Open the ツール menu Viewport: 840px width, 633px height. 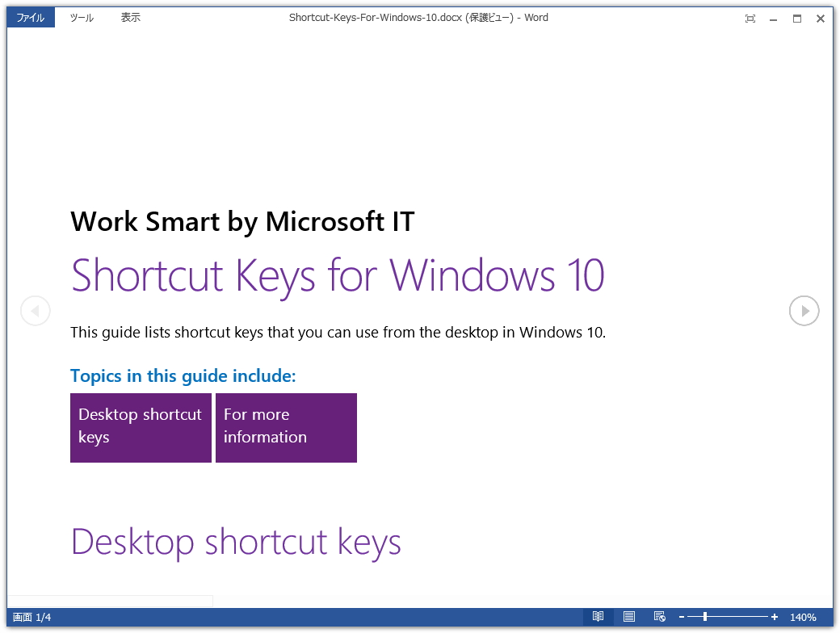(80, 16)
